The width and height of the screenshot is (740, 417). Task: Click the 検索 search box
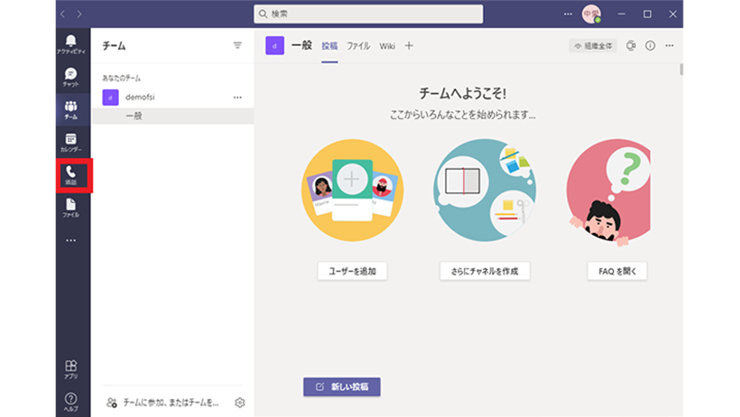[368, 14]
